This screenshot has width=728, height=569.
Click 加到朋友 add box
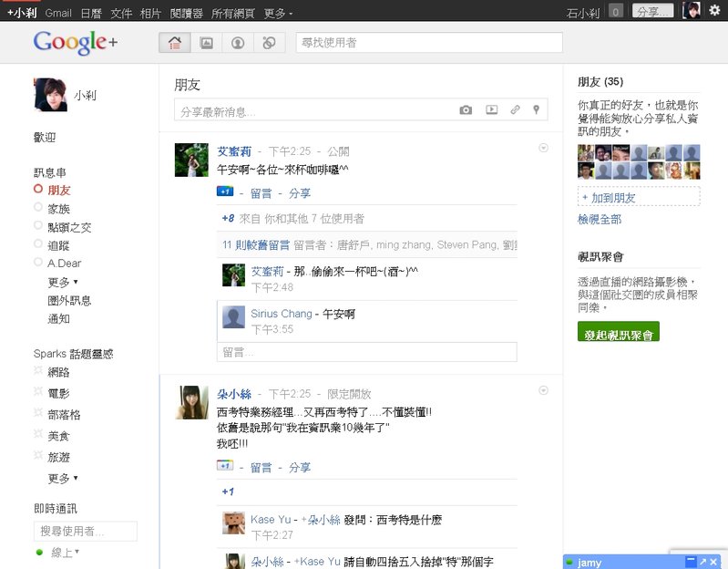coord(639,196)
